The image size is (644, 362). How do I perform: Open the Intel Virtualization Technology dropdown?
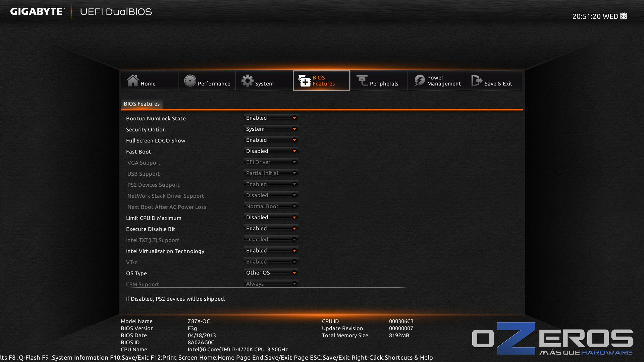pyautogui.click(x=271, y=251)
